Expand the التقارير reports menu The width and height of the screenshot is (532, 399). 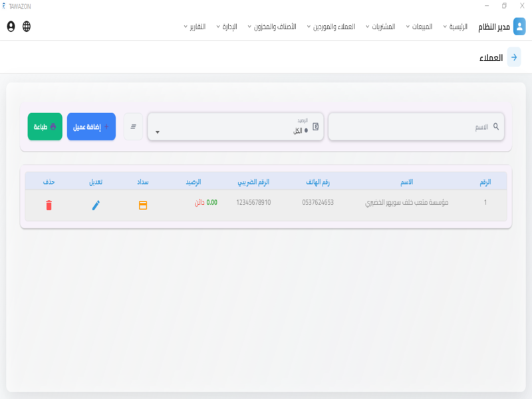click(194, 27)
